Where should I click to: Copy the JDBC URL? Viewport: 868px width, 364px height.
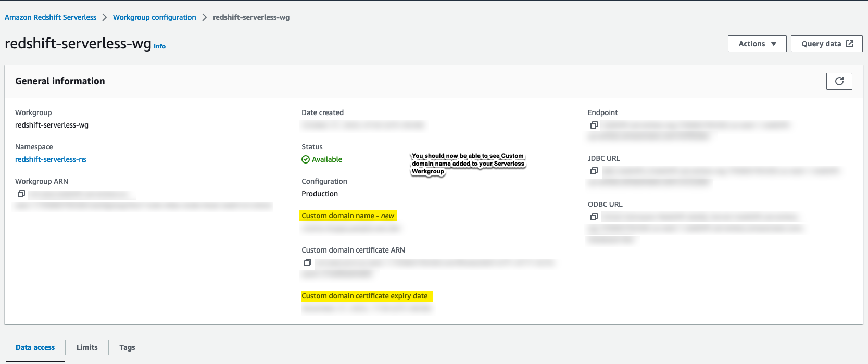[594, 171]
